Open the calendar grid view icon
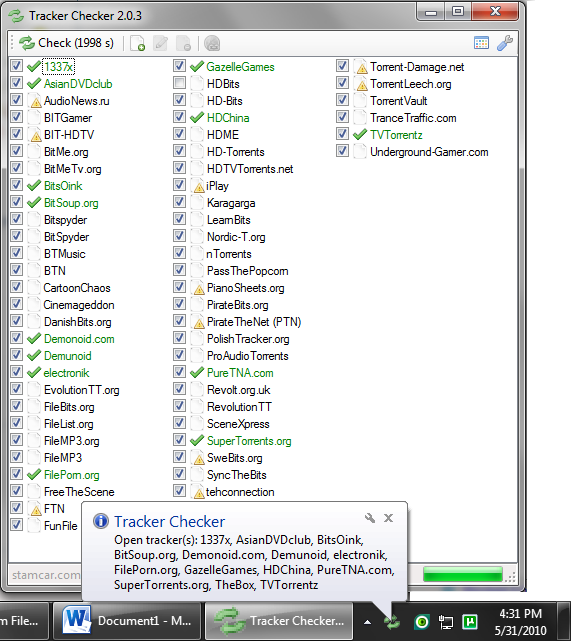The width and height of the screenshot is (571, 641). (481, 43)
